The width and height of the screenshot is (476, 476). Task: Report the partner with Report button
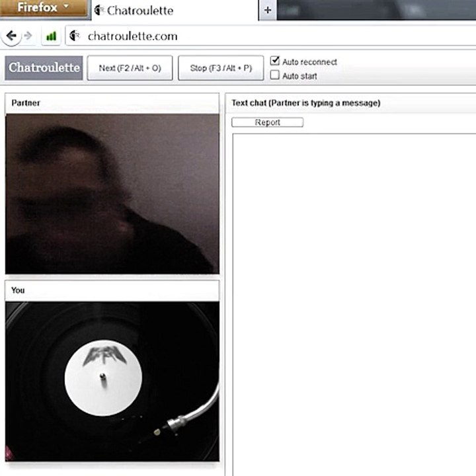pyautogui.click(x=268, y=122)
